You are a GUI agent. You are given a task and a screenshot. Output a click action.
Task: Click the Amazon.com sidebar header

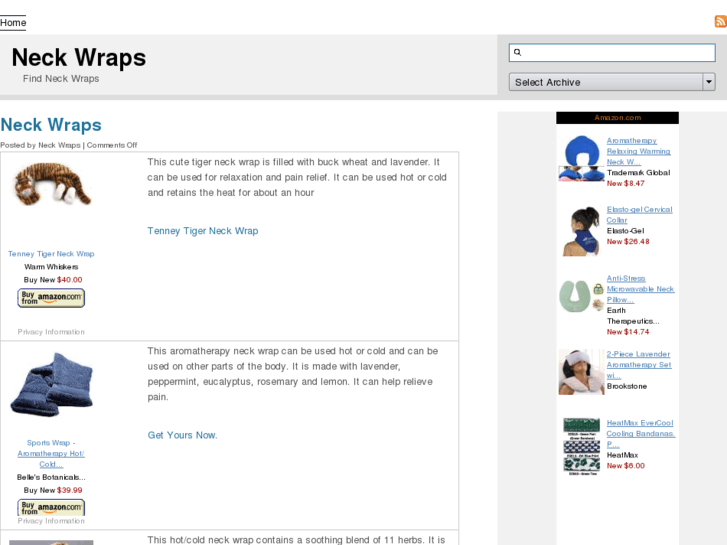[x=618, y=118]
